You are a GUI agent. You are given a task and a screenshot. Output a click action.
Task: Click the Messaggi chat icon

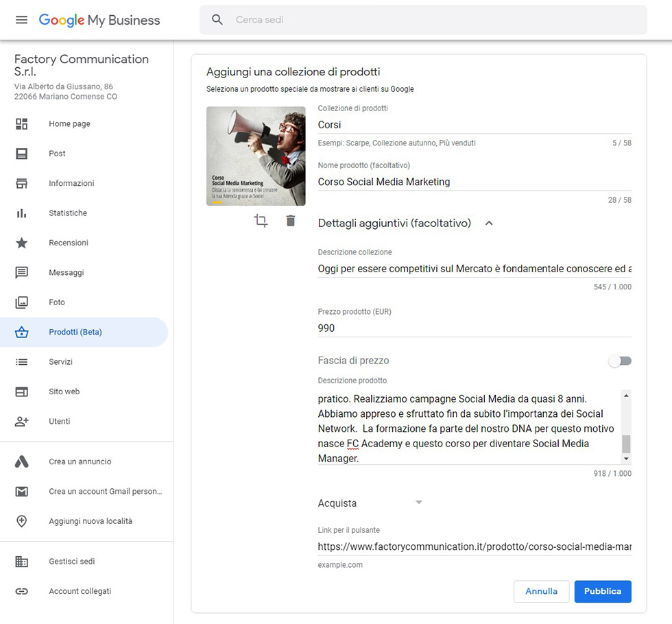coord(21,273)
